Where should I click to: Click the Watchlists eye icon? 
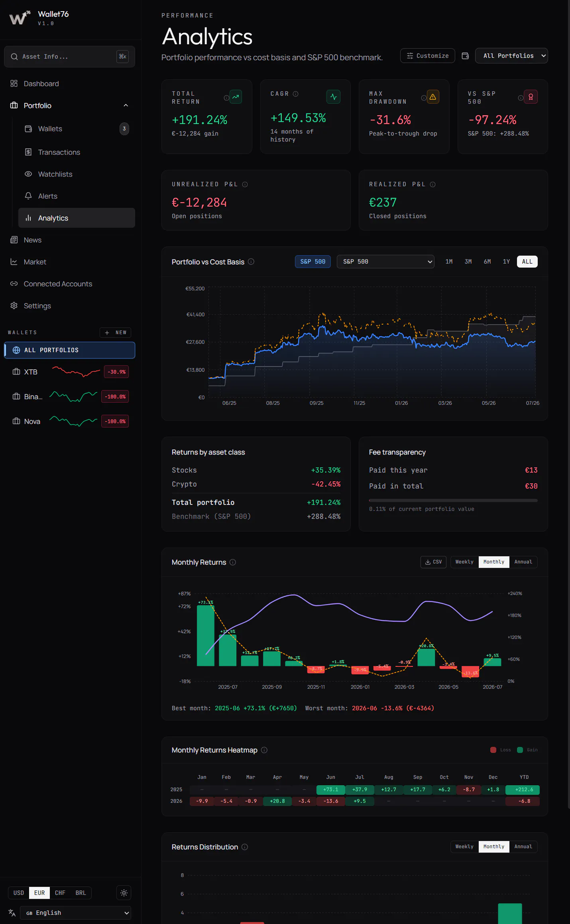click(28, 174)
